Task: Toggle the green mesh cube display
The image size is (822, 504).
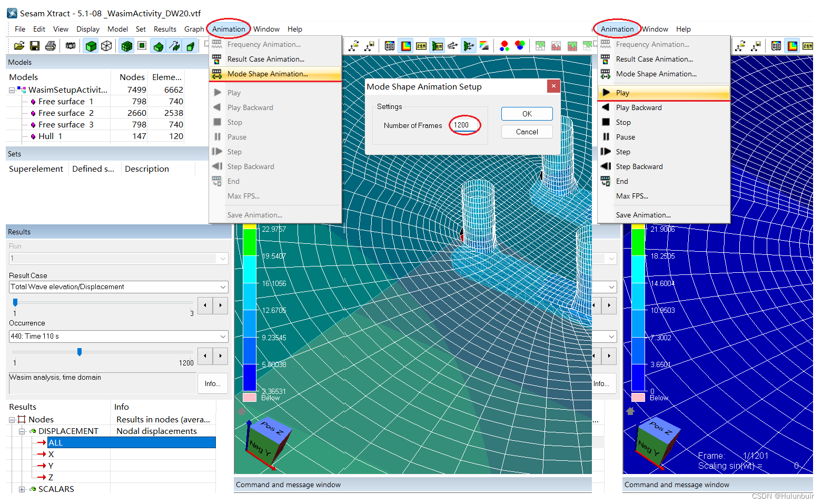Action: click(126, 46)
